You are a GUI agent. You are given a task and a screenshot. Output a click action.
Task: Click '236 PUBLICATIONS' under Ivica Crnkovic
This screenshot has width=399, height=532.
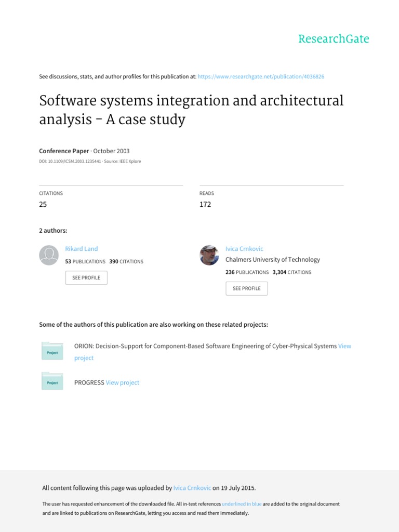coord(247,272)
